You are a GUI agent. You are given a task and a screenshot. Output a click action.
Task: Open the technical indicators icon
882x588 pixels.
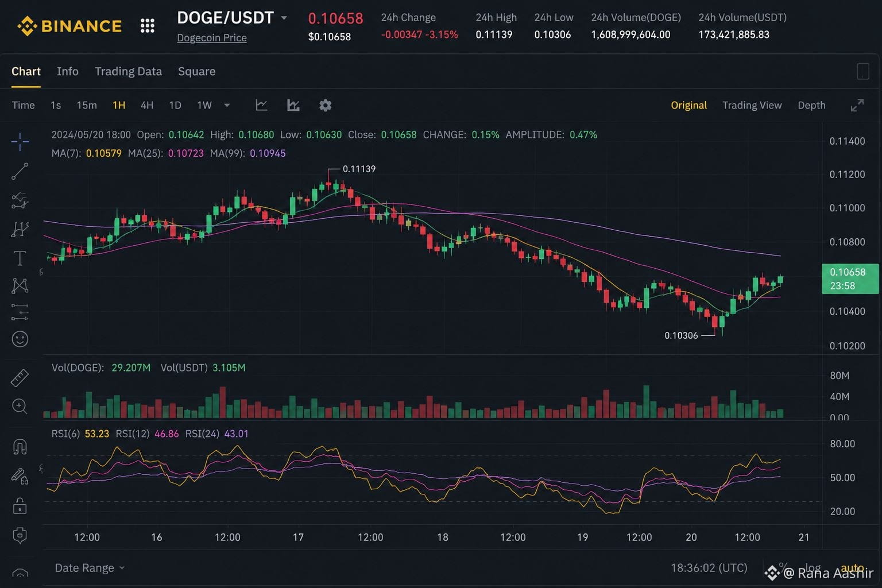coord(293,105)
